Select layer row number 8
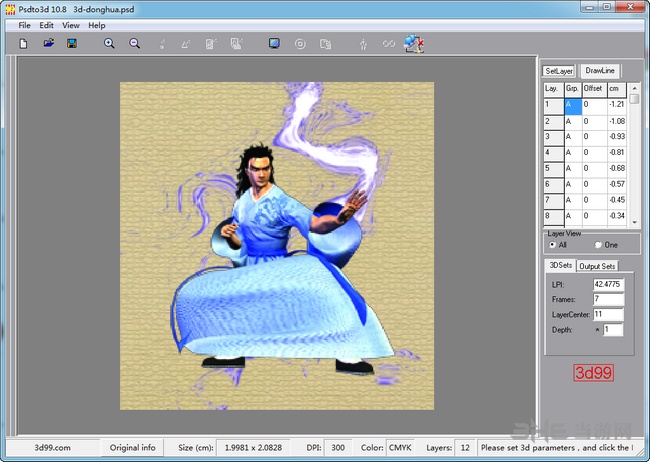 (554, 216)
